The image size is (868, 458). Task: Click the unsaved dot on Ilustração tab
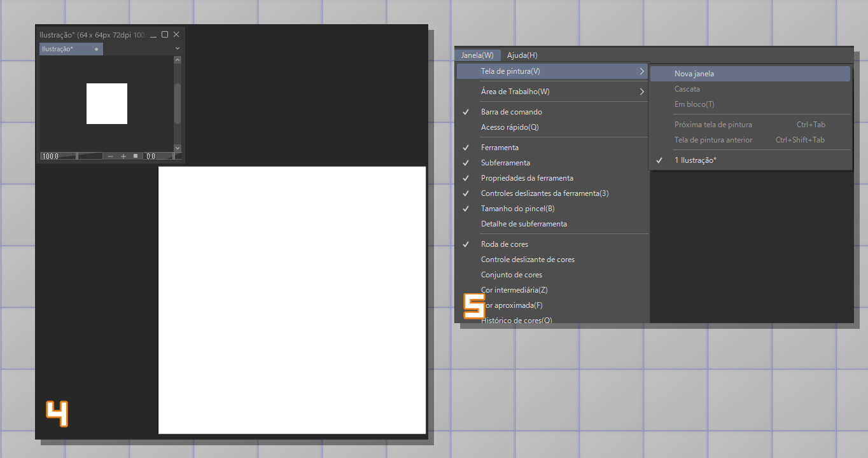[97, 49]
